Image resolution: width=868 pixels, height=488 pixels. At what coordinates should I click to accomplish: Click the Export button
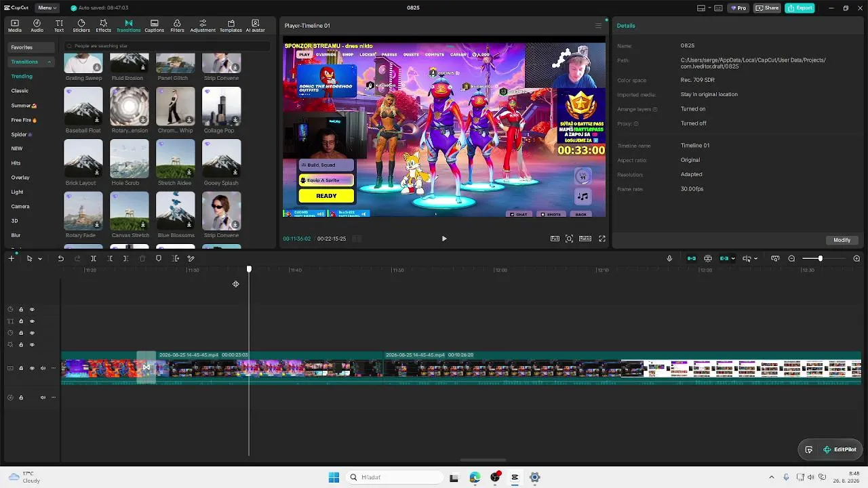(800, 8)
